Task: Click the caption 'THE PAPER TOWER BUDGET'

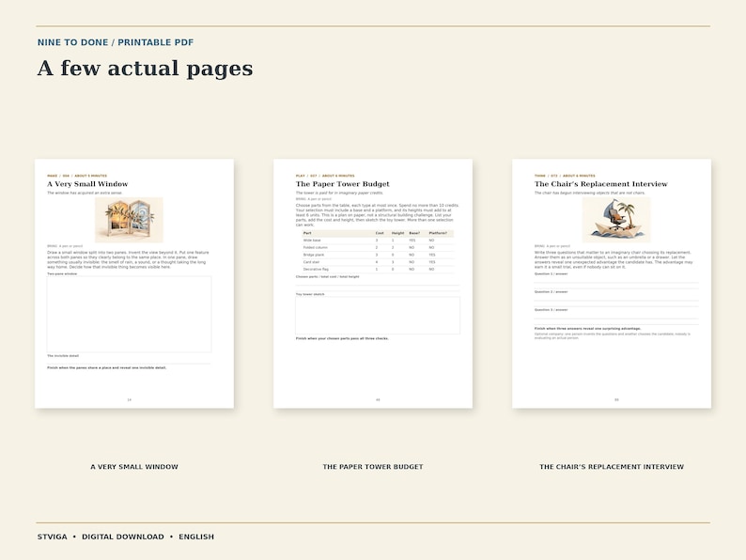Action: pos(373,467)
